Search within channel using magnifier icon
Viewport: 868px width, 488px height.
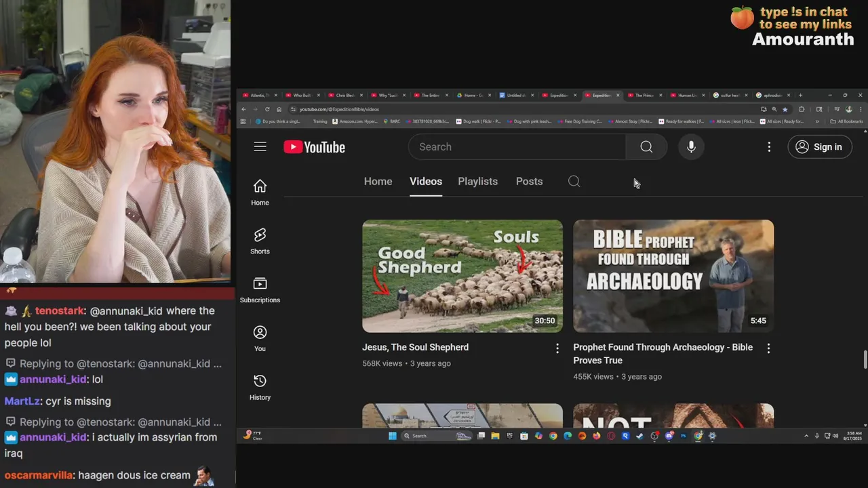[574, 182]
